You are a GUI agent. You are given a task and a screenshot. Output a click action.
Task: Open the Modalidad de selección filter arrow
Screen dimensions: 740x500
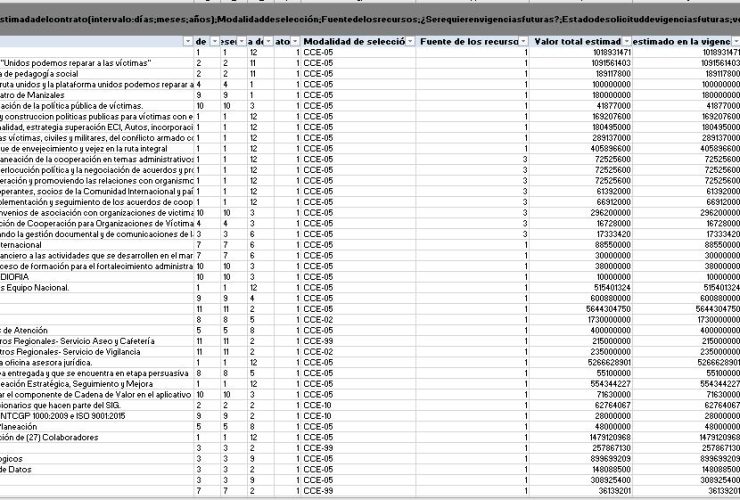tap(410, 42)
